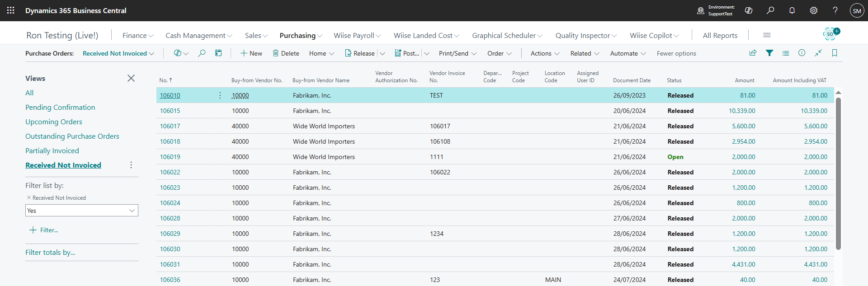Screen dimensions: 868x286
Task: Open the Home action menu
Action: 321,53
